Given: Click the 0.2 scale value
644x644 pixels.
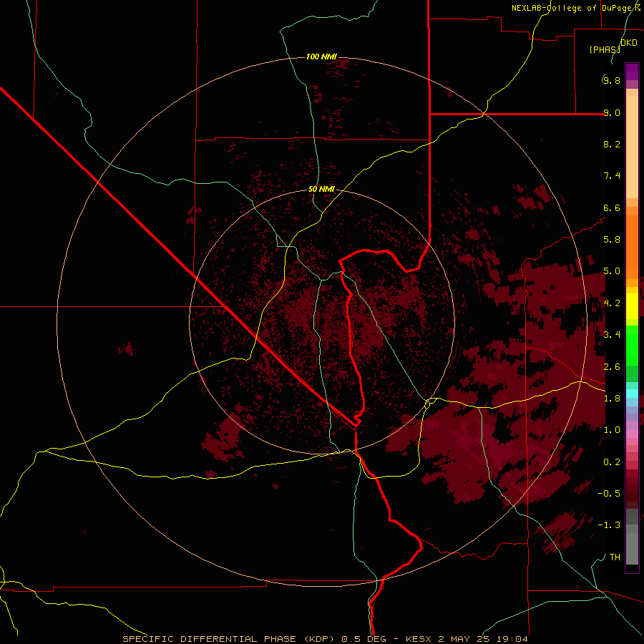Looking at the screenshot, I should click(x=612, y=462).
